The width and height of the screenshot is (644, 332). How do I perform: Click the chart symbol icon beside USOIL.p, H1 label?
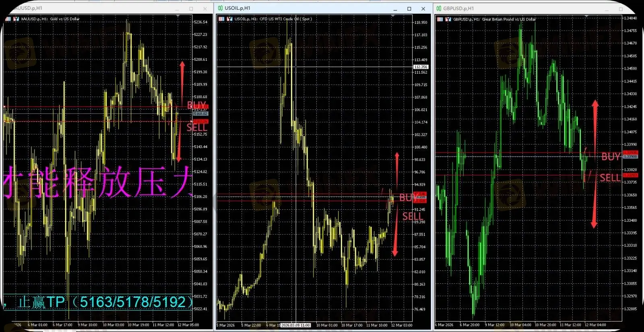tap(229, 19)
